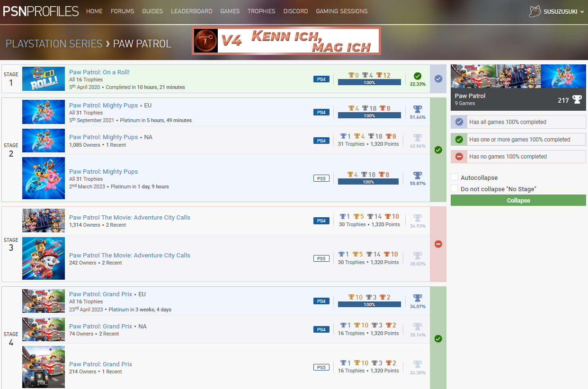Open Paw Patrol: On a Roll! link
Viewport: 588px width, 389px height.
pos(99,72)
